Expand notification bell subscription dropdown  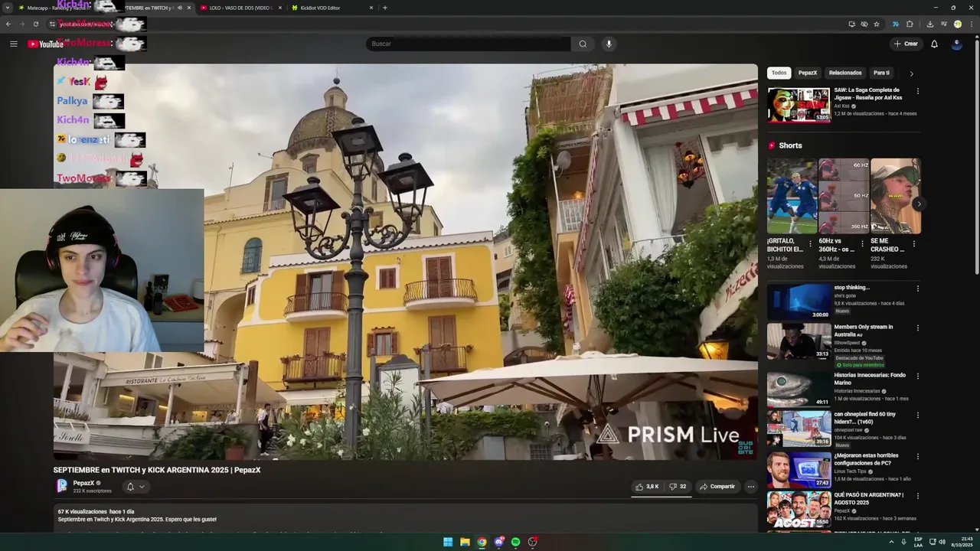click(x=136, y=487)
